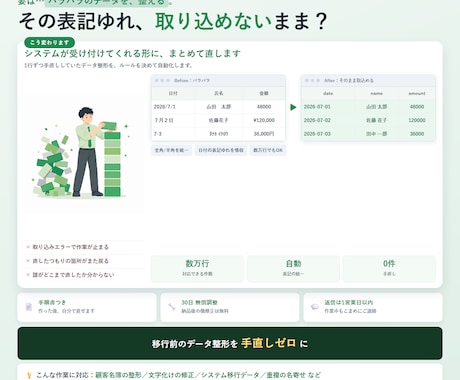Click the 金額 column header in Before table
Viewport: 460px width, 380px height.
264,93
